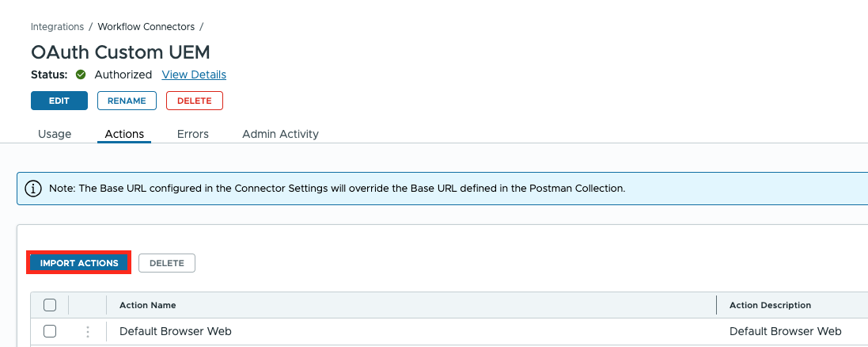868x347 pixels.
Task: Select the Actions tab
Action: (x=124, y=134)
